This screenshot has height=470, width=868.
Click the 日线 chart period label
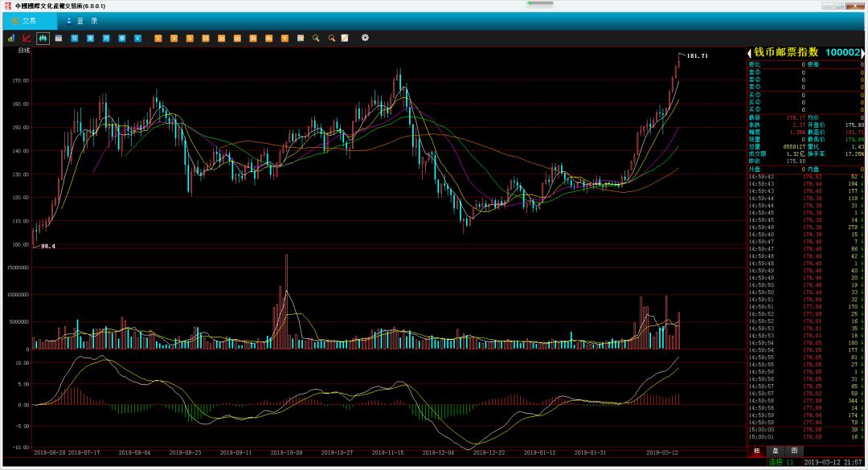(24, 51)
